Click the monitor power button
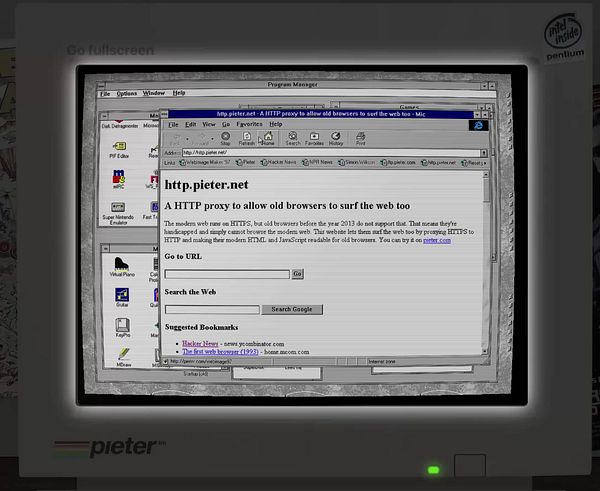The width and height of the screenshot is (600, 491). point(470,466)
